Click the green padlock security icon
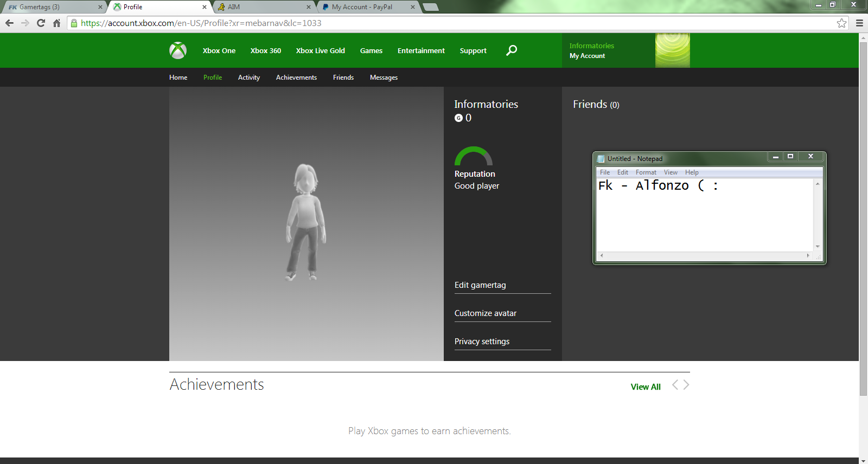 click(74, 23)
